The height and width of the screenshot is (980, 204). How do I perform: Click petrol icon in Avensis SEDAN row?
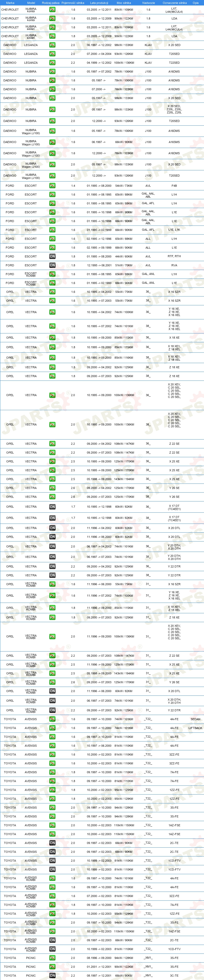pyautogui.click(x=52, y=719)
